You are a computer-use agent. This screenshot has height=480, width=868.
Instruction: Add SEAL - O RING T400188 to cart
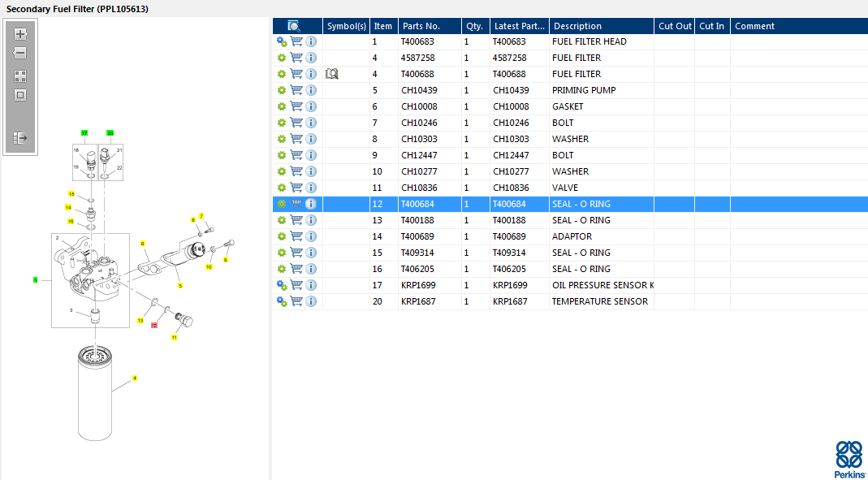point(296,220)
